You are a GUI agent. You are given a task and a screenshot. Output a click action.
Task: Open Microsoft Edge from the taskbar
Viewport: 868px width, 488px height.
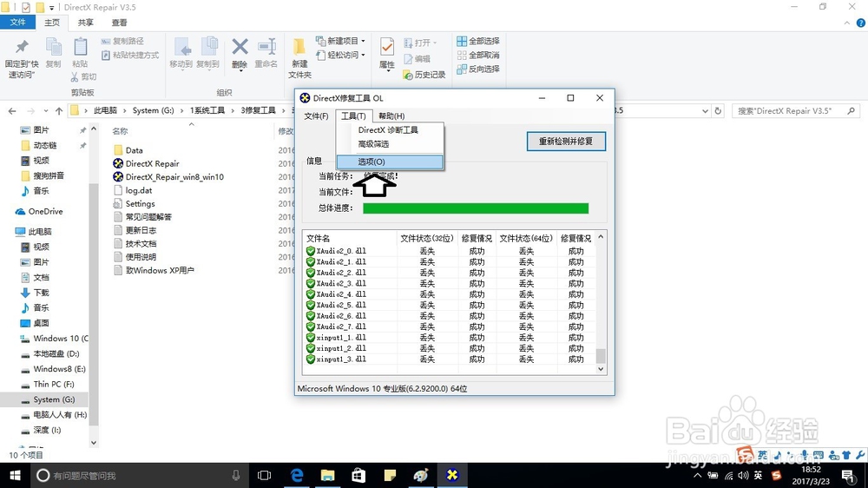point(297,475)
